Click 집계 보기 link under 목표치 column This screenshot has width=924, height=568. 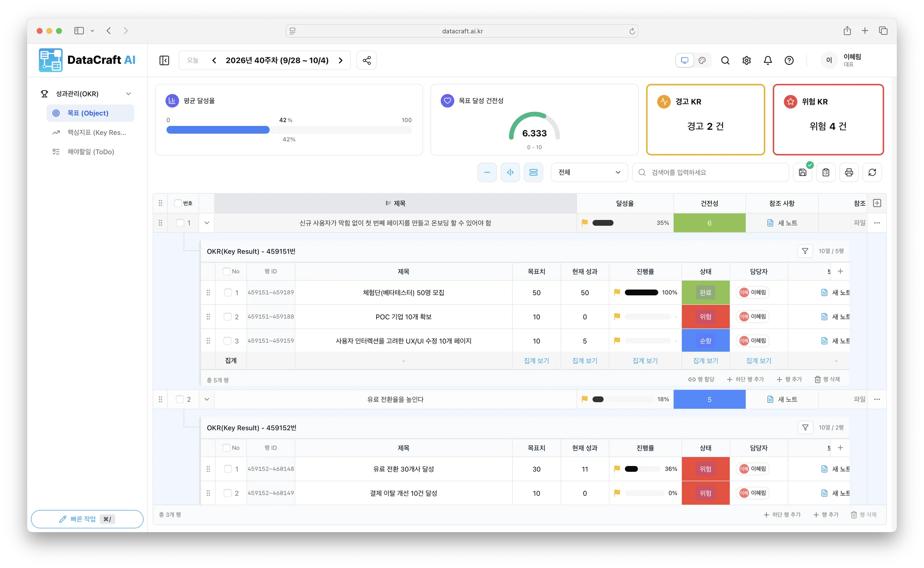point(536,360)
